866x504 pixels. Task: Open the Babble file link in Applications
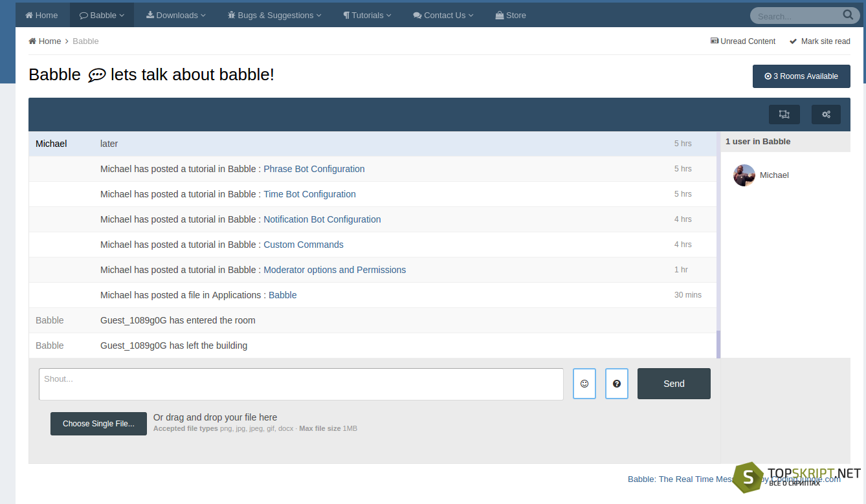point(283,295)
